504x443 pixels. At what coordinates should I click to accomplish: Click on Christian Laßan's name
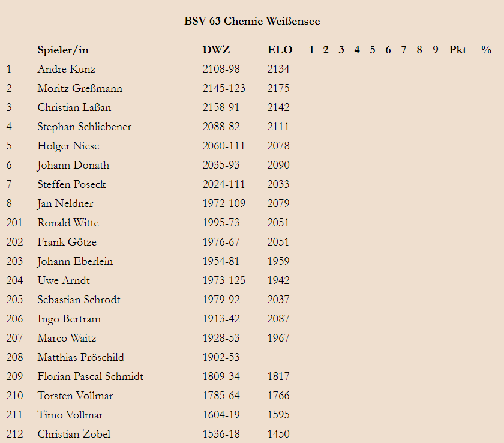(74, 107)
